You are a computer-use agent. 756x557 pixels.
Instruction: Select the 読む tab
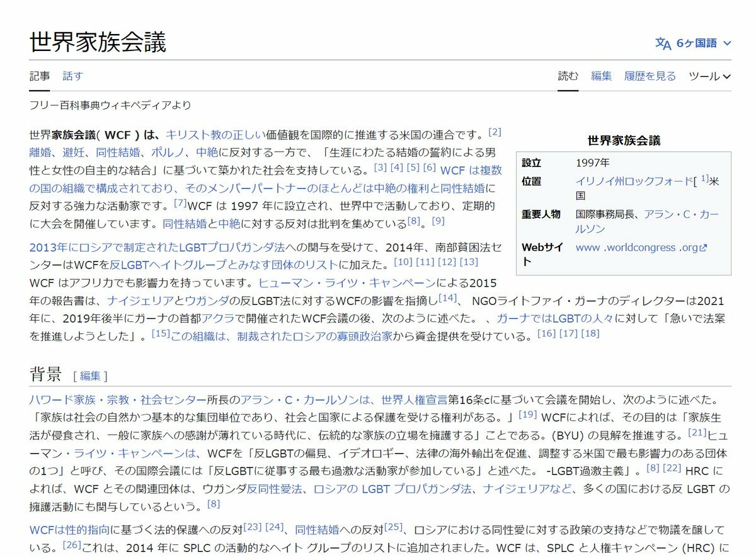click(568, 76)
